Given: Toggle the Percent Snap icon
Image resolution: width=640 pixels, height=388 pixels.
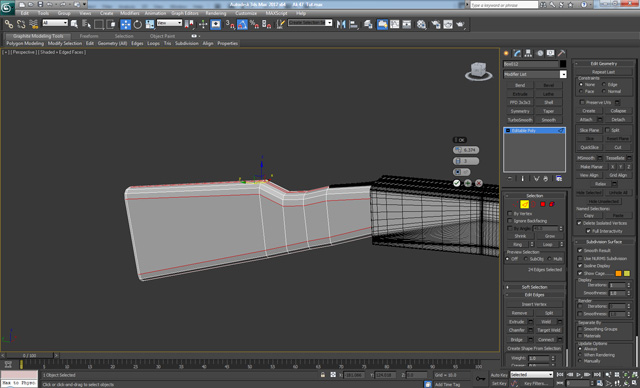Looking at the screenshot, I should [x=254, y=24].
